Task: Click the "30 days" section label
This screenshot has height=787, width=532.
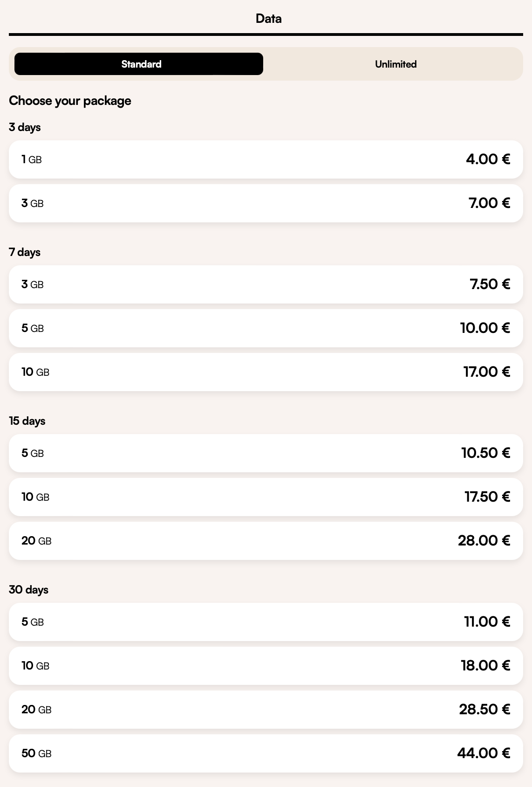Action: pyautogui.click(x=28, y=590)
